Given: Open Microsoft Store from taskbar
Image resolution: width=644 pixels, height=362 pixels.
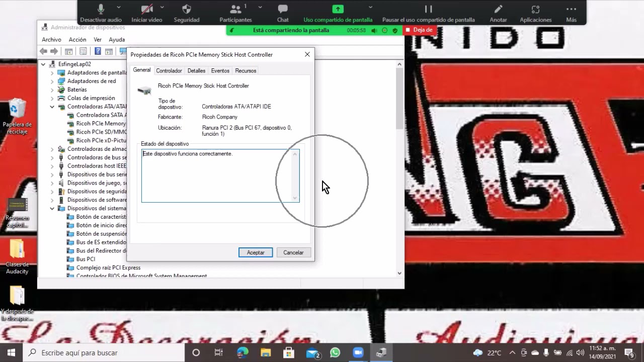Looking at the screenshot, I should (x=288, y=352).
